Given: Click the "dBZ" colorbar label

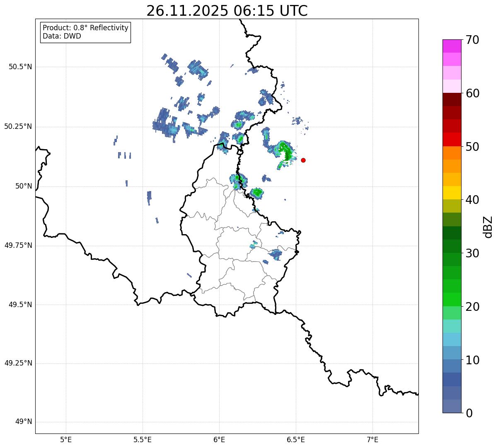Looking at the screenshot, I should tap(488, 227).
